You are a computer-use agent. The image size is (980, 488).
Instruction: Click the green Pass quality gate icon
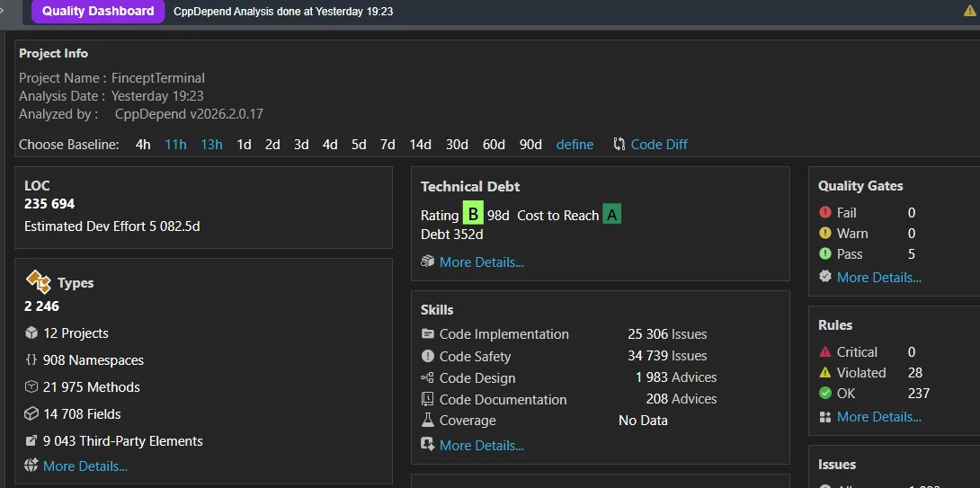pyautogui.click(x=825, y=253)
